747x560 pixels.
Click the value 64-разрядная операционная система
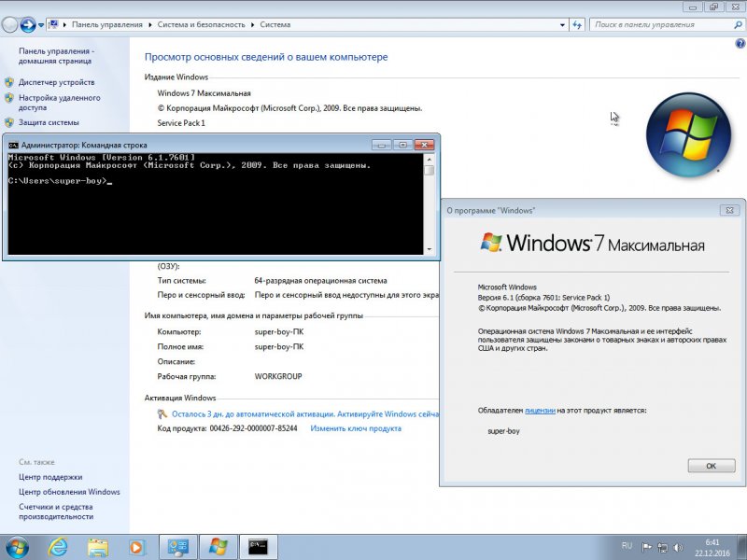320,281
